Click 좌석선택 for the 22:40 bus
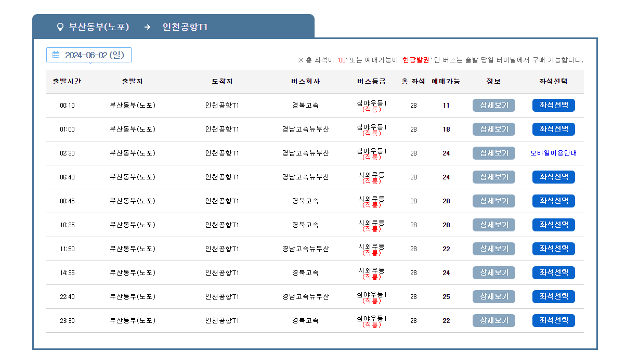Screen dimensions: 639x364 [554, 297]
